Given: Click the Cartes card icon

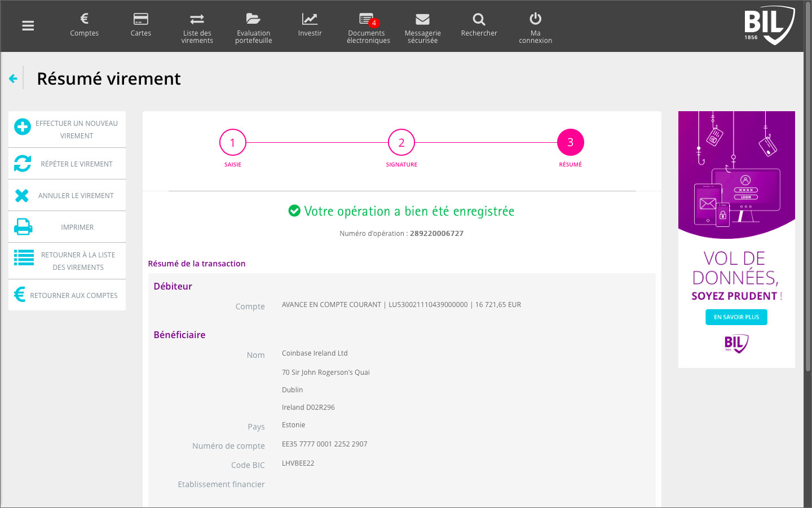Looking at the screenshot, I should [140, 19].
